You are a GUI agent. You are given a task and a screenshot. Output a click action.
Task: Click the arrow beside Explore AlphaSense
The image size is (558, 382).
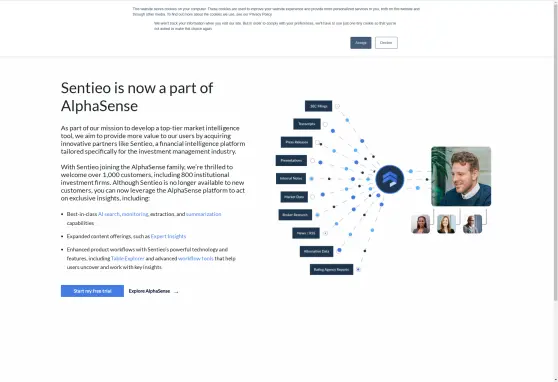click(x=176, y=292)
